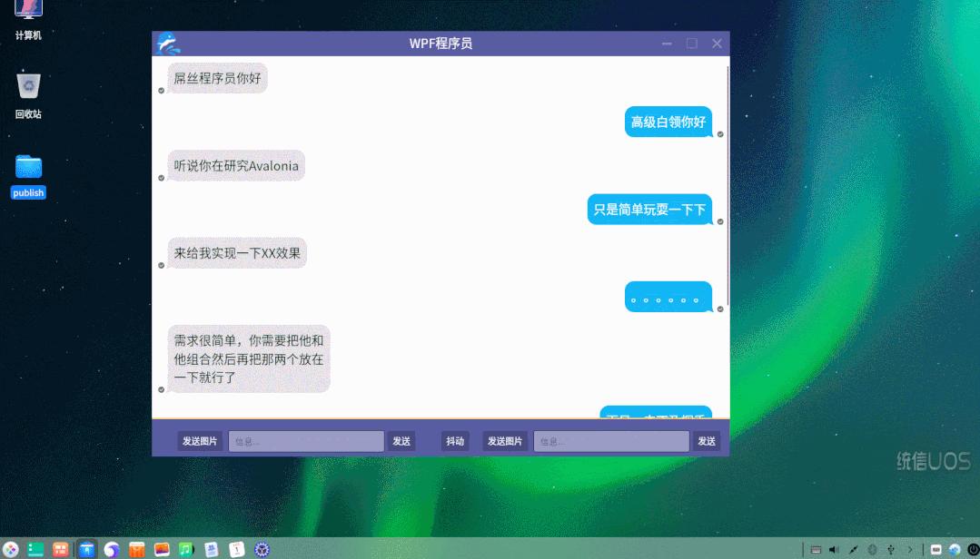The height and width of the screenshot is (559, 980).
Task: Click the power icon in the tray
Action: coord(973,549)
